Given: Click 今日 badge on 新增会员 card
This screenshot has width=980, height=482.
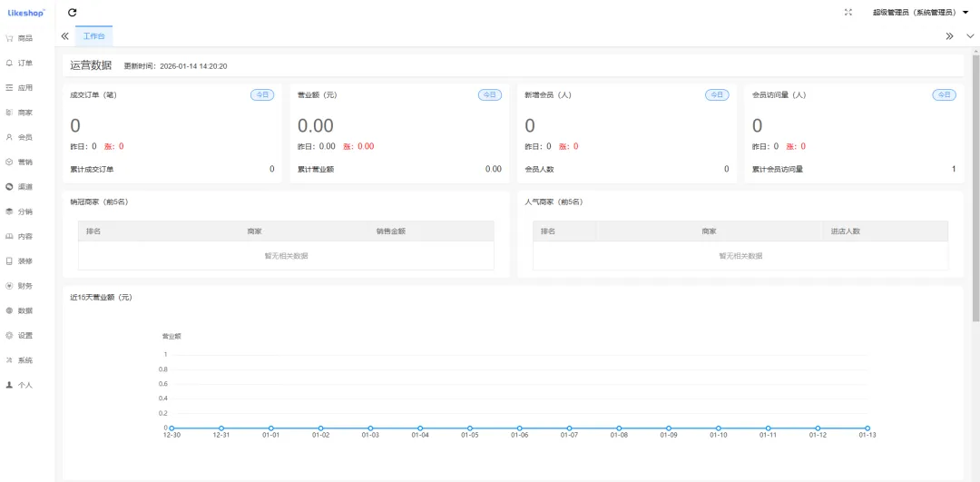Looking at the screenshot, I should tap(717, 95).
